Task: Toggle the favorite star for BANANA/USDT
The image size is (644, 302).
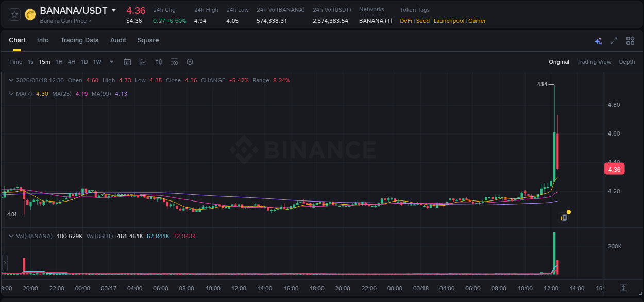Action: click(14, 14)
